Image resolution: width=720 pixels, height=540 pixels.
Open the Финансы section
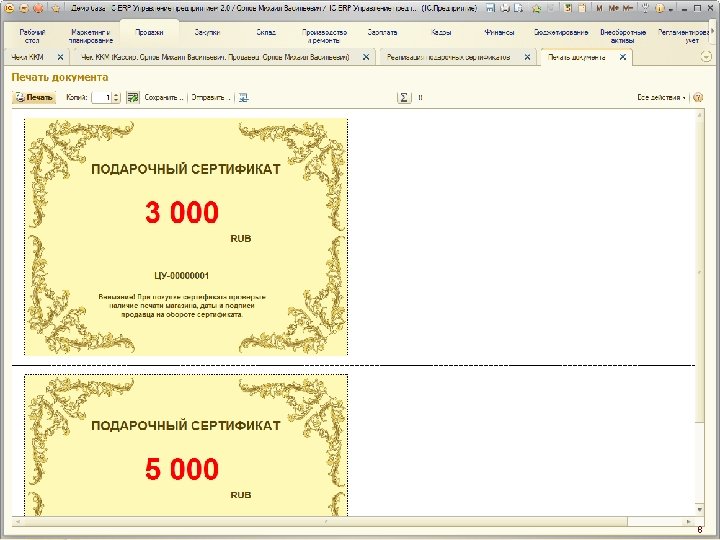(x=499, y=33)
